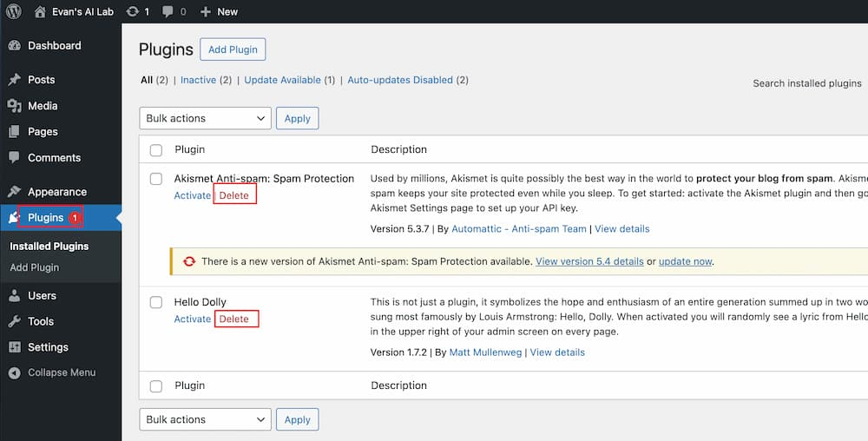
Task: Click Evan's AI Lab site name
Action: point(83,11)
